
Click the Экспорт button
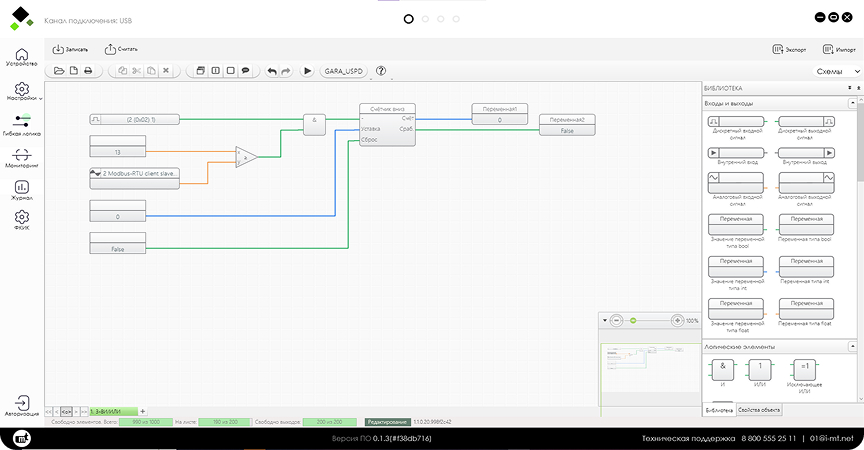point(790,49)
